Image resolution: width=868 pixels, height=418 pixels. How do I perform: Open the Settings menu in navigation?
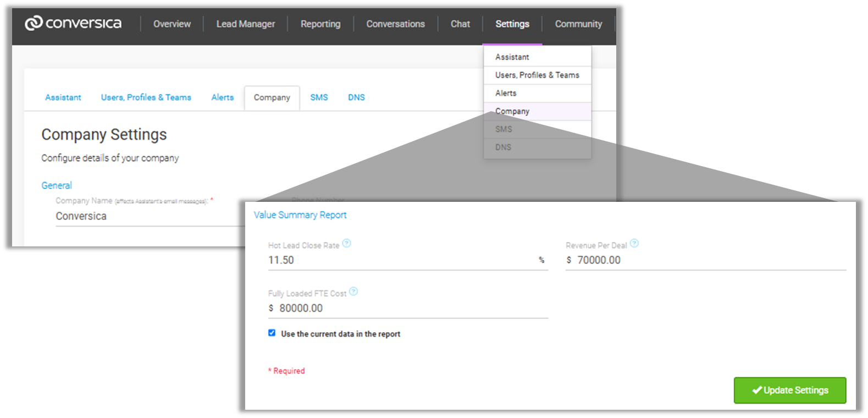tap(512, 24)
